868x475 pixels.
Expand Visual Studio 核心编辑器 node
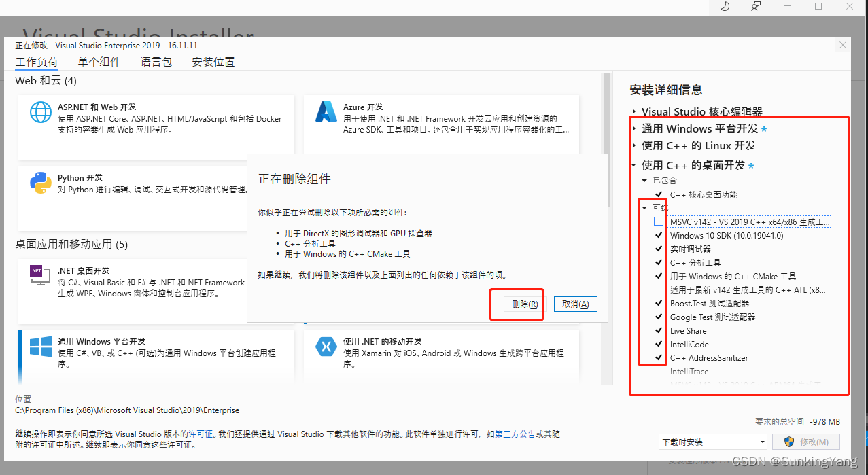[x=634, y=111]
